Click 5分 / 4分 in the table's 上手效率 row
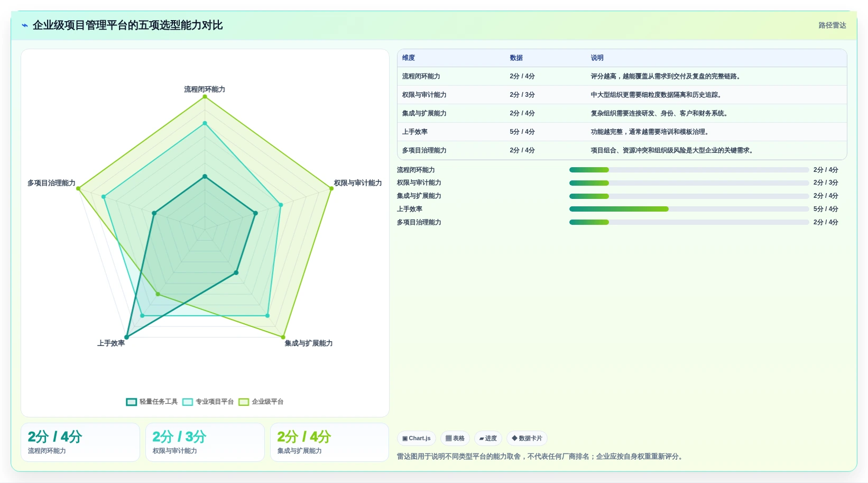 pos(522,132)
